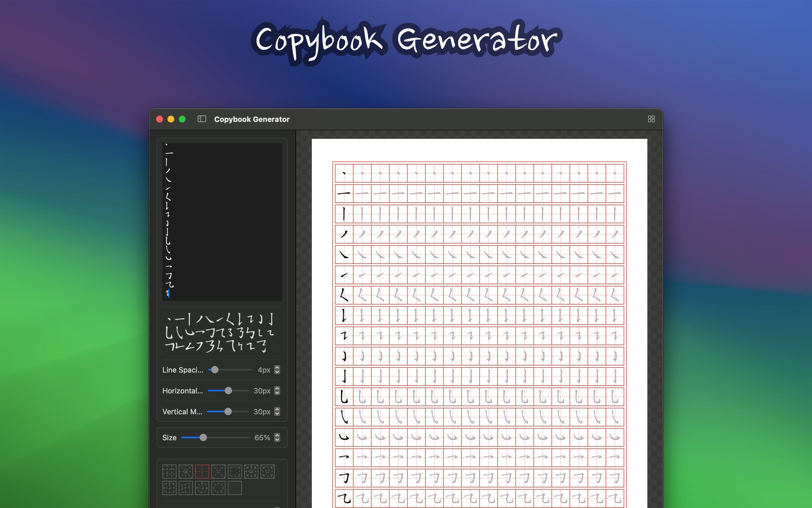Select the inner square with split cells style

[186, 488]
